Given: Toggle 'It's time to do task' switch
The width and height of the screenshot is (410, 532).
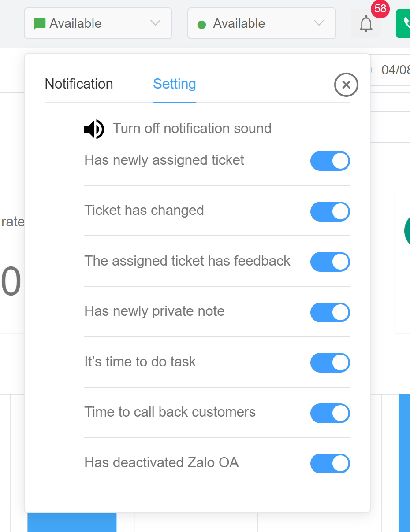Looking at the screenshot, I should [x=330, y=362].
